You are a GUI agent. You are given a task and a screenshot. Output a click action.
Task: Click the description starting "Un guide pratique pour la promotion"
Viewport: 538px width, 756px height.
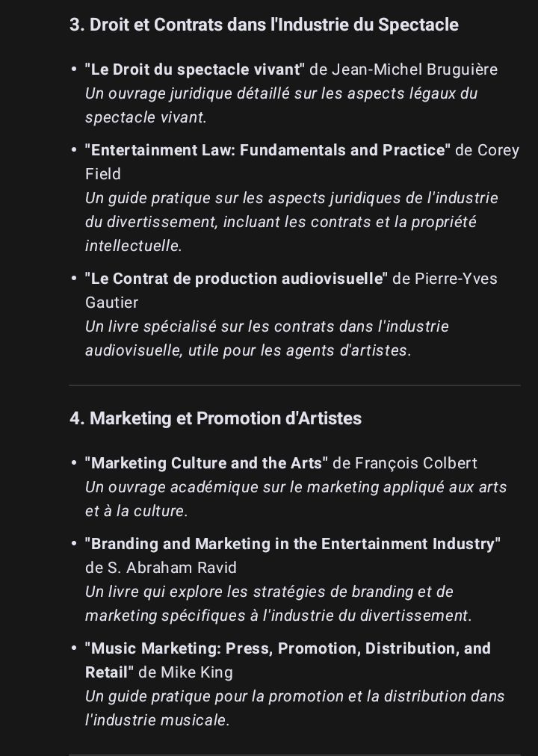click(x=294, y=708)
